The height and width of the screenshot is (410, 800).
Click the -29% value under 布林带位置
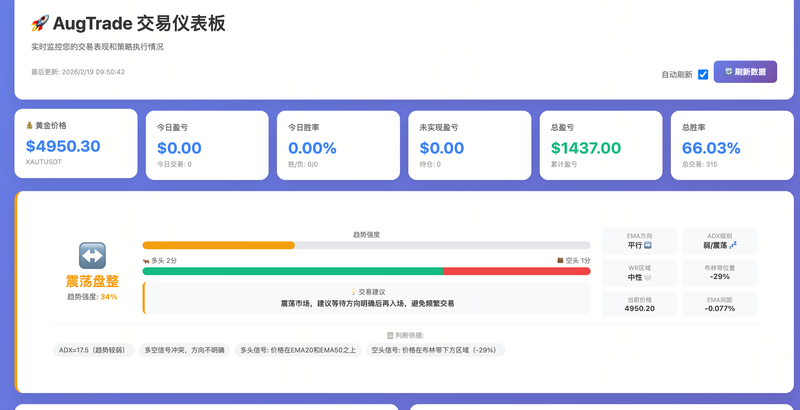(720, 277)
